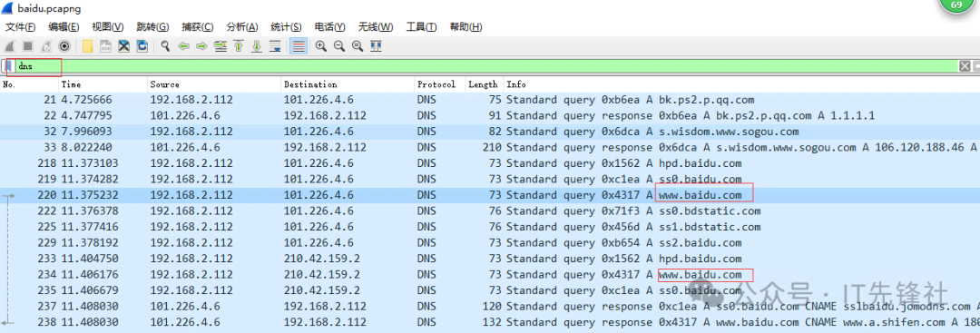The width and height of the screenshot is (980, 333).
Task: Reload this capture file
Action: pos(142,46)
